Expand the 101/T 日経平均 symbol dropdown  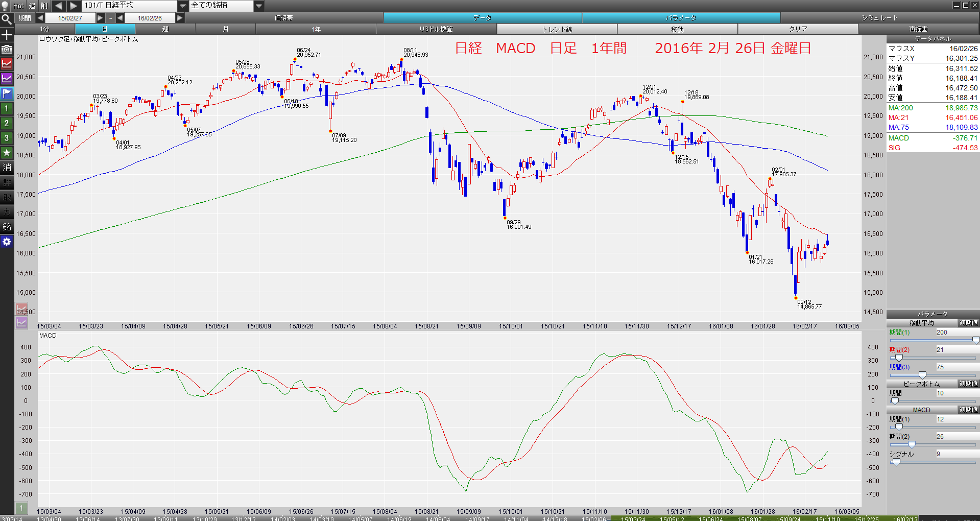[183, 6]
